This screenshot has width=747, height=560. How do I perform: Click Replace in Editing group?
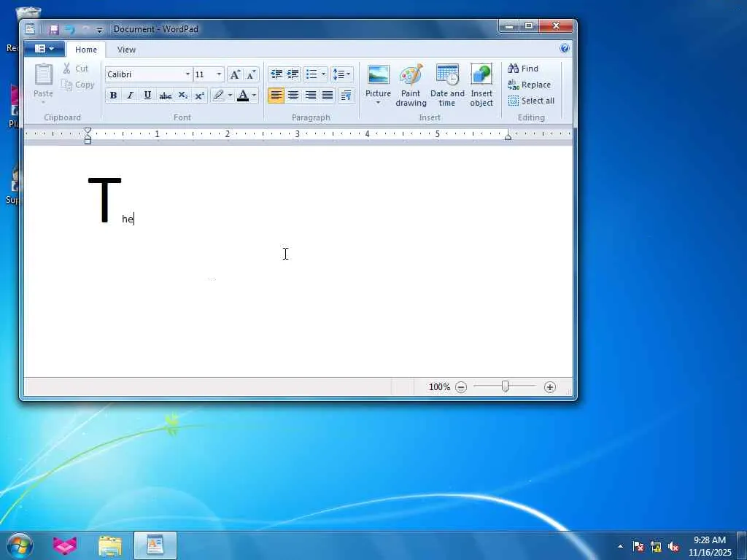[530, 85]
